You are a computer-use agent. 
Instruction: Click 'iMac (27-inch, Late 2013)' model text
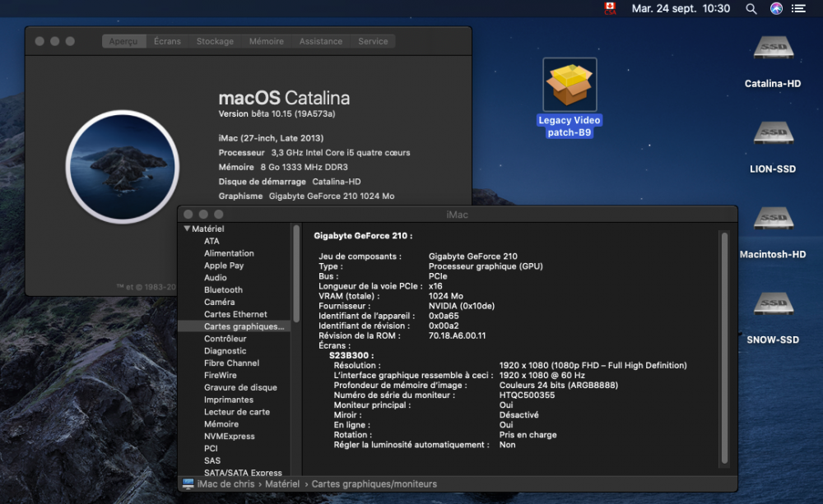click(271, 138)
